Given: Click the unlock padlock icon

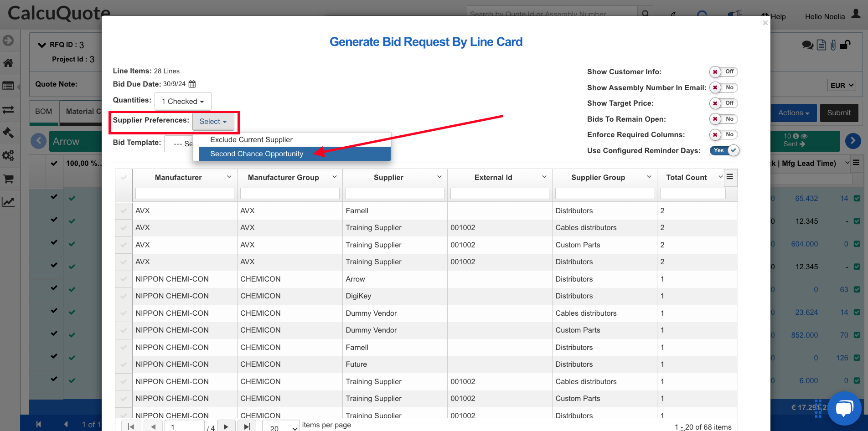Looking at the screenshot, I should (x=845, y=44).
